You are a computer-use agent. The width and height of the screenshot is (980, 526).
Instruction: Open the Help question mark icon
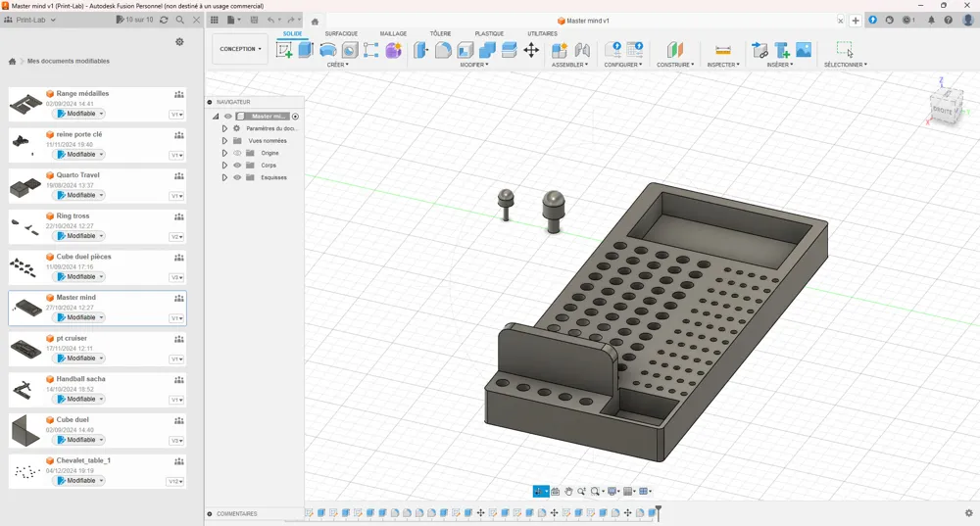point(948,20)
